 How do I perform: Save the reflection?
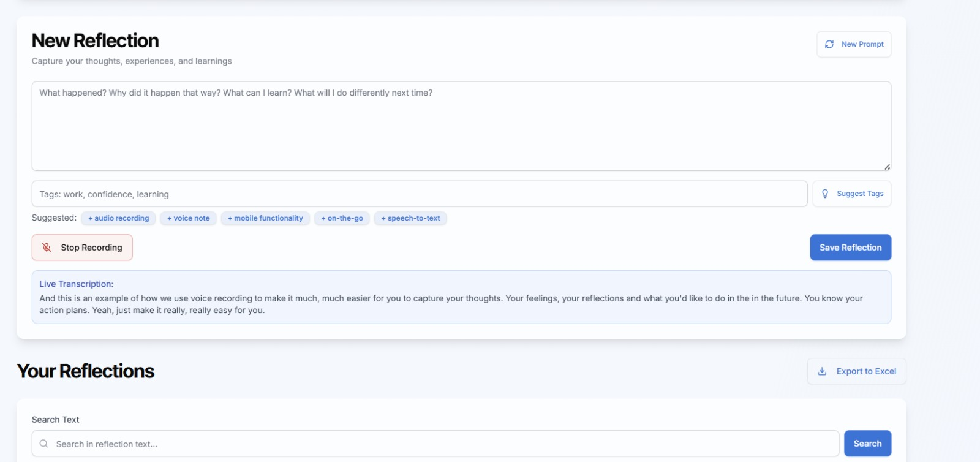coord(850,248)
